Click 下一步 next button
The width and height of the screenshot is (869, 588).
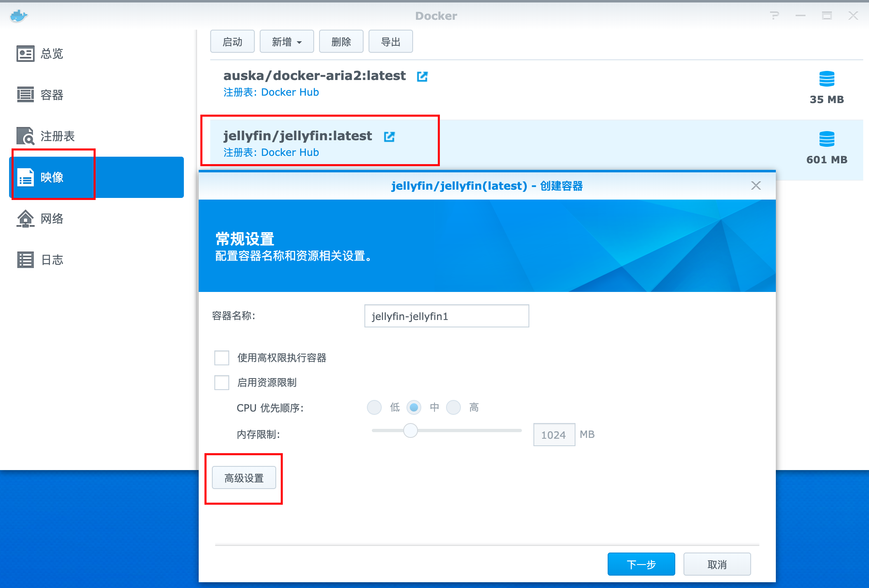click(x=641, y=564)
